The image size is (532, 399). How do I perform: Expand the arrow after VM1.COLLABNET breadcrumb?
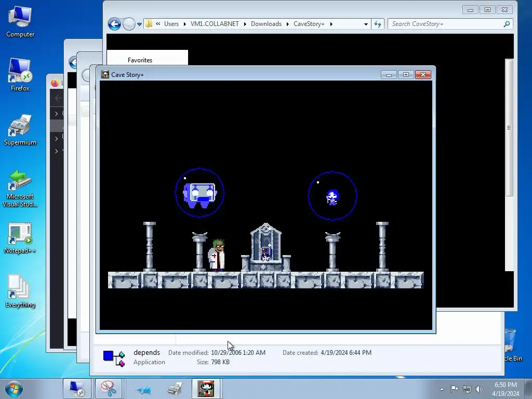pos(245,24)
